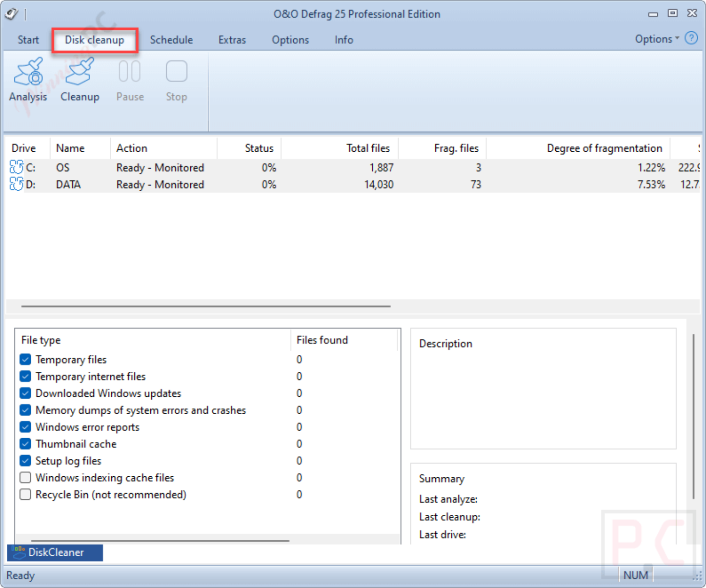Open the Options dropdown at top right
This screenshot has height=588, width=706.
point(657,39)
